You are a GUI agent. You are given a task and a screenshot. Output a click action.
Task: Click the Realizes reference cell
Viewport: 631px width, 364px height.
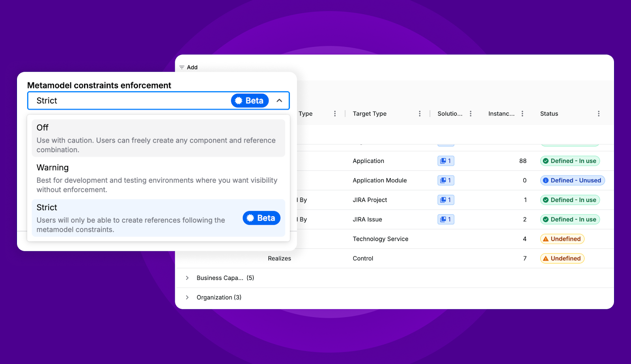[279, 258]
